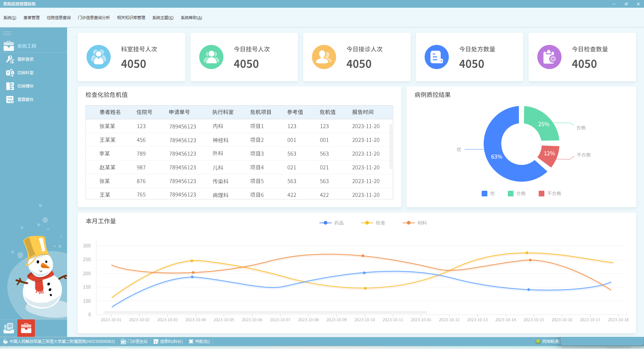Screen dimensions: 644x362
Task: Click the 今日检查数量 purple clipboard icon
Action: [549, 57]
